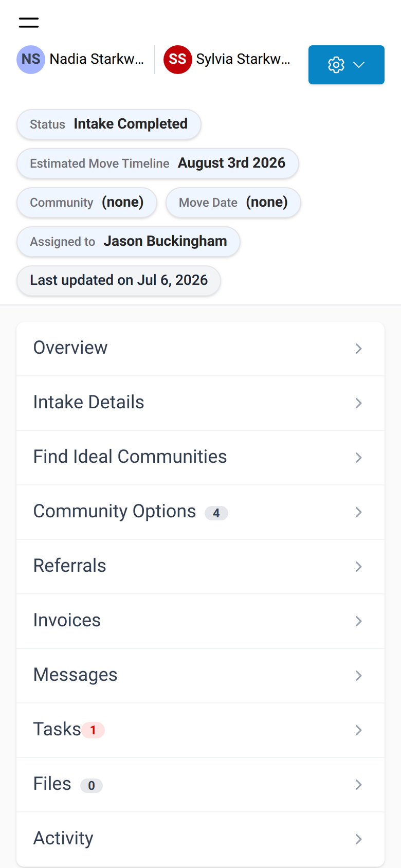Viewport: 401px width, 868px height.
Task: Click the Community Options badge showing 4
Action: pyautogui.click(x=216, y=513)
